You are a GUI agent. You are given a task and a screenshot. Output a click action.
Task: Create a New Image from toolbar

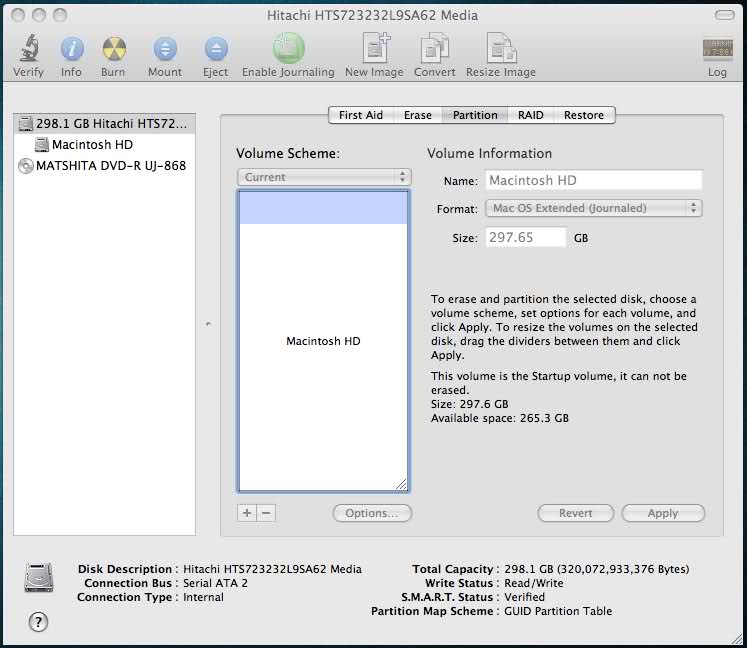click(x=376, y=48)
